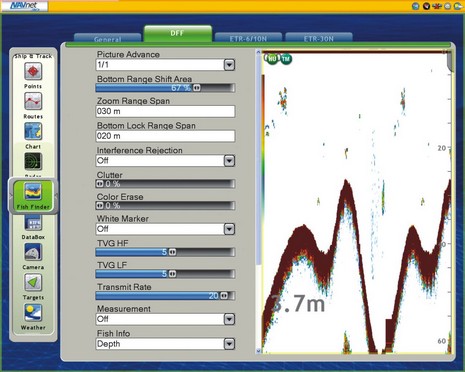Image resolution: width=465 pixels, height=372 pixels.
Task: Switch to the ETR-30N tab
Action: tap(319, 38)
